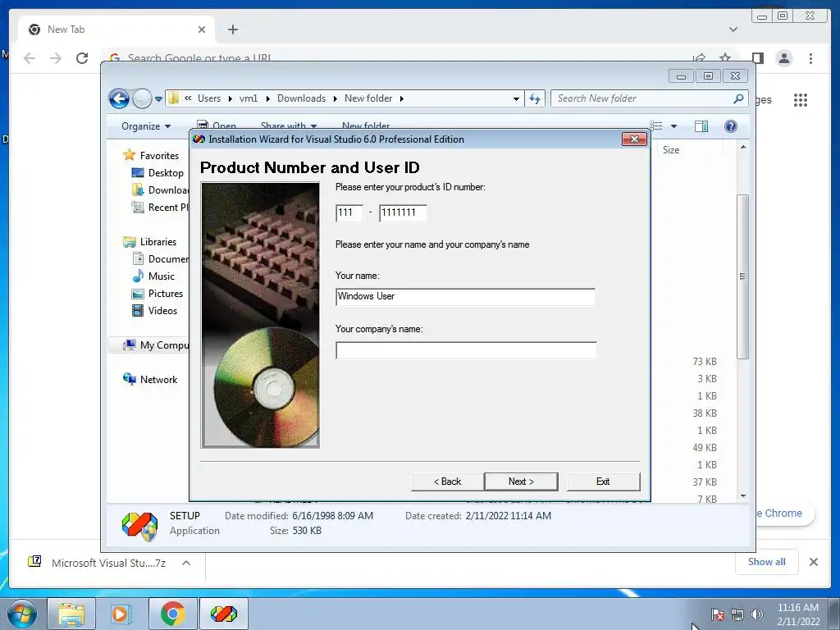Close the Chrome New Tab tab

point(202,30)
